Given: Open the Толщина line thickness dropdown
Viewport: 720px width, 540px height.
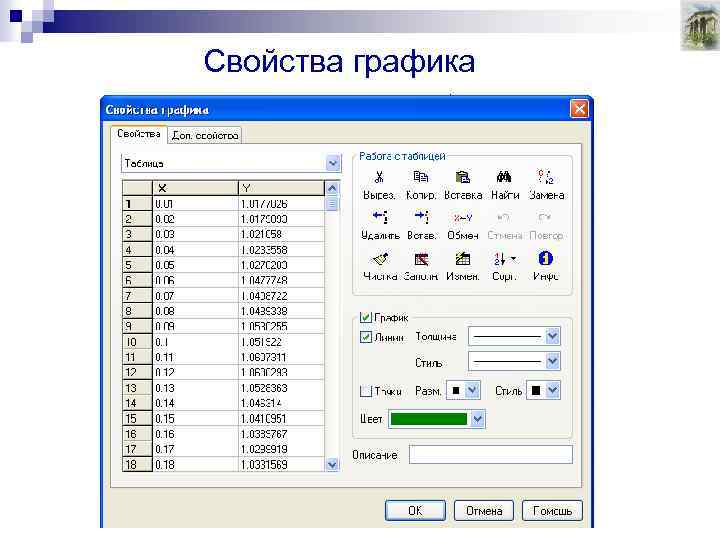Looking at the screenshot, I should [x=552, y=336].
